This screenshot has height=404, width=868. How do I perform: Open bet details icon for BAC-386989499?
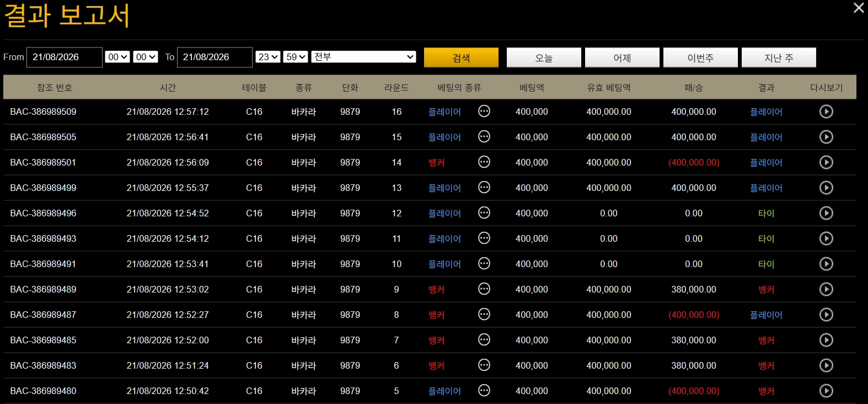click(x=484, y=187)
